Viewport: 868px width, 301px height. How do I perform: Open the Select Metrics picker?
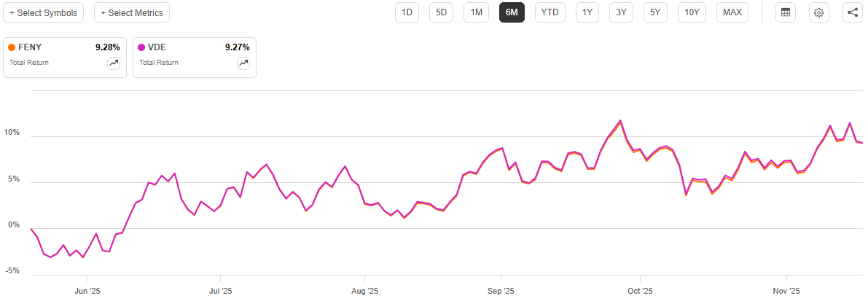[x=132, y=12]
